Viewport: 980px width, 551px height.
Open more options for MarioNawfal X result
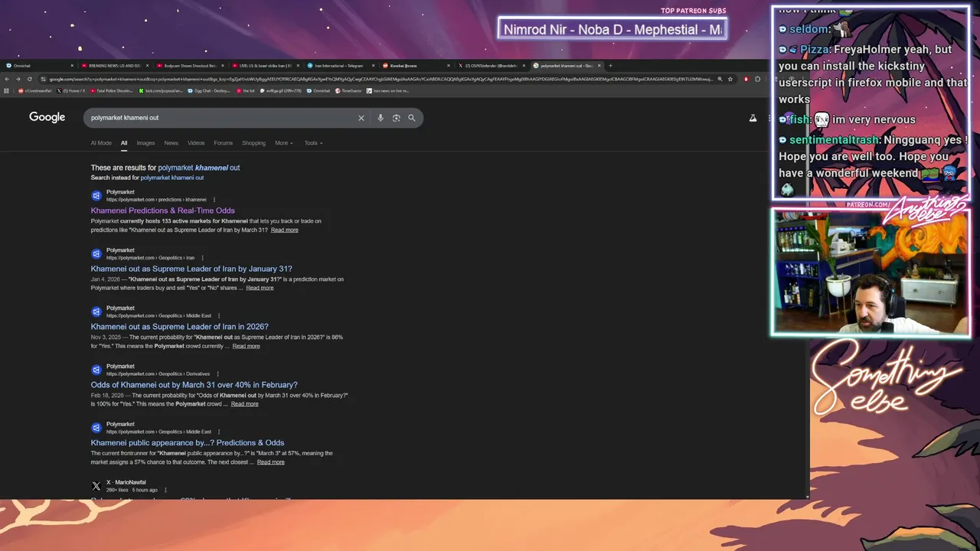tap(165, 490)
